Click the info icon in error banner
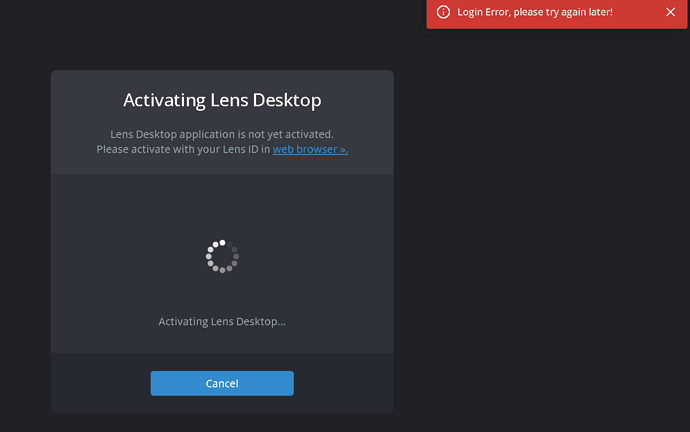 click(443, 12)
